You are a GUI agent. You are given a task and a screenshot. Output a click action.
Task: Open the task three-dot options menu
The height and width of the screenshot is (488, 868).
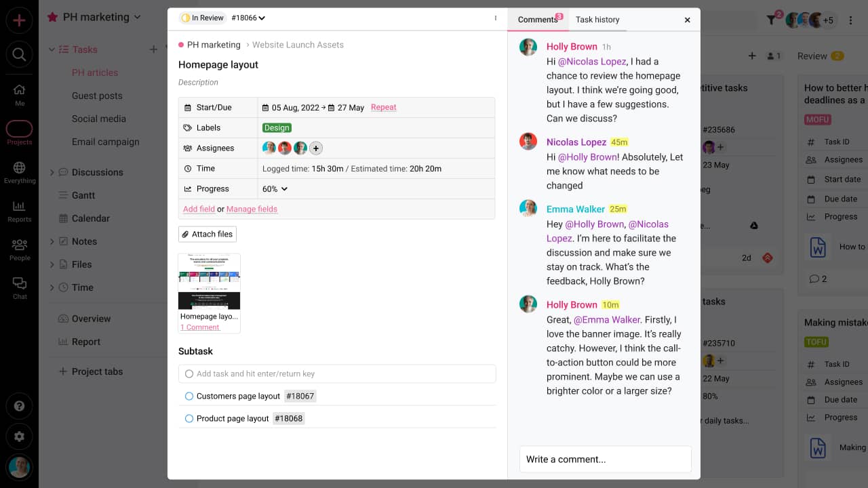[x=496, y=18]
